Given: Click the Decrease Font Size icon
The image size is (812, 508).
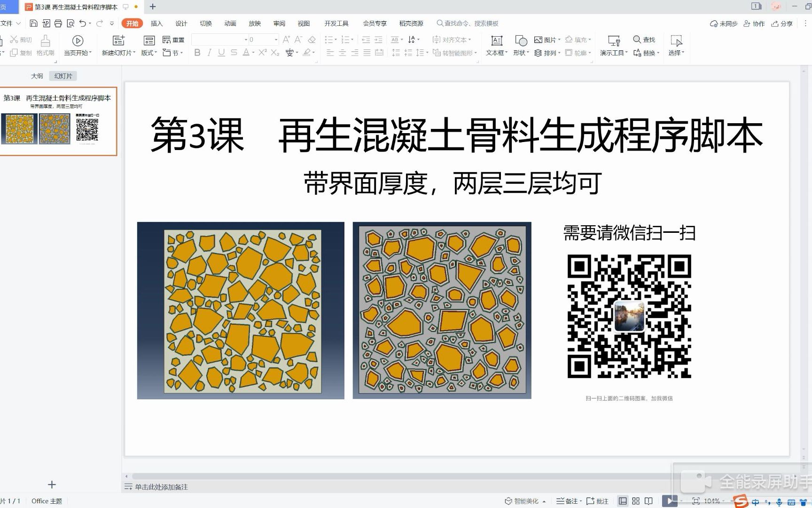Looking at the screenshot, I should point(298,40).
